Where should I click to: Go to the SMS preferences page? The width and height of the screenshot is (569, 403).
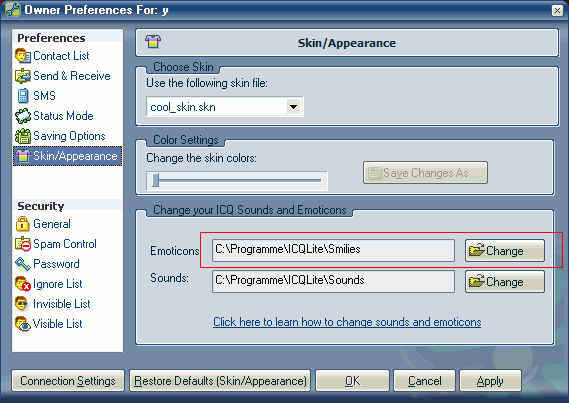click(x=44, y=96)
